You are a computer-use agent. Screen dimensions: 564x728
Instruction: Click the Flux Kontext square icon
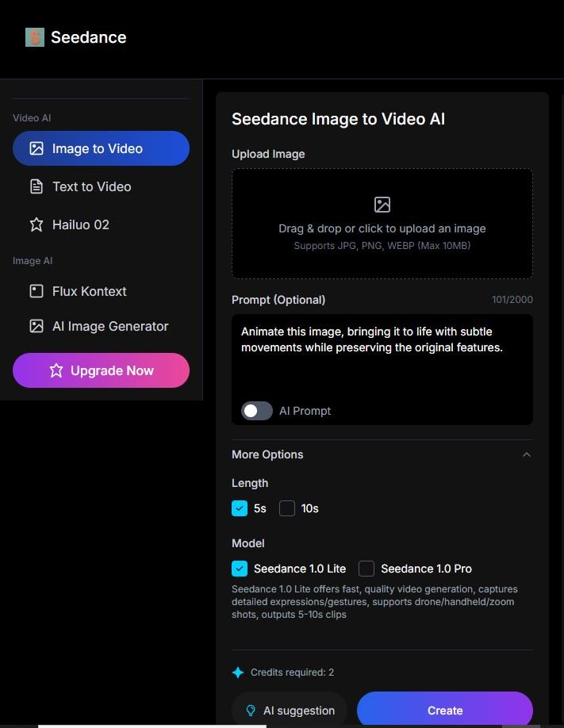click(36, 291)
